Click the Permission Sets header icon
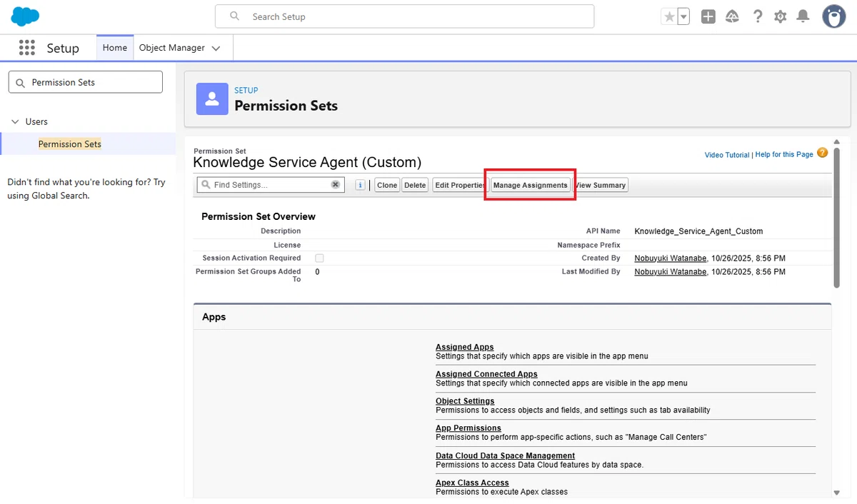The image size is (857, 504). point(212,99)
